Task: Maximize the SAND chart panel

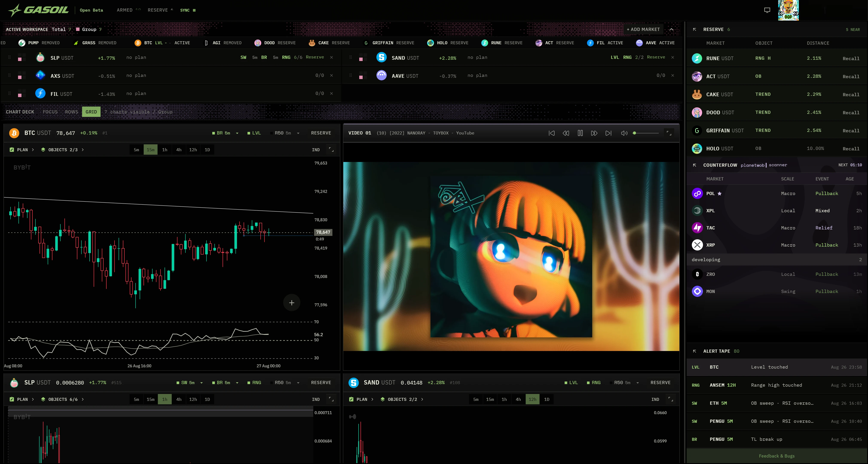Action: point(671,399)
